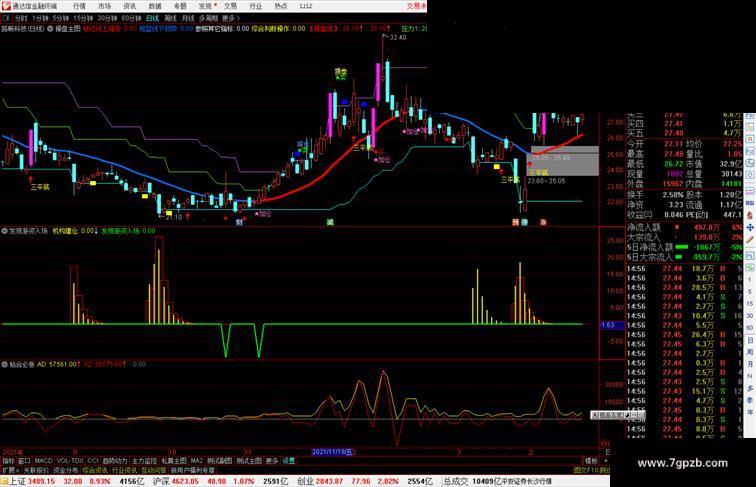This screenshot has width=756, height=487.
Task: Click the 2021/11/19 date marker on the time axis
Action: tap(332, 452)
